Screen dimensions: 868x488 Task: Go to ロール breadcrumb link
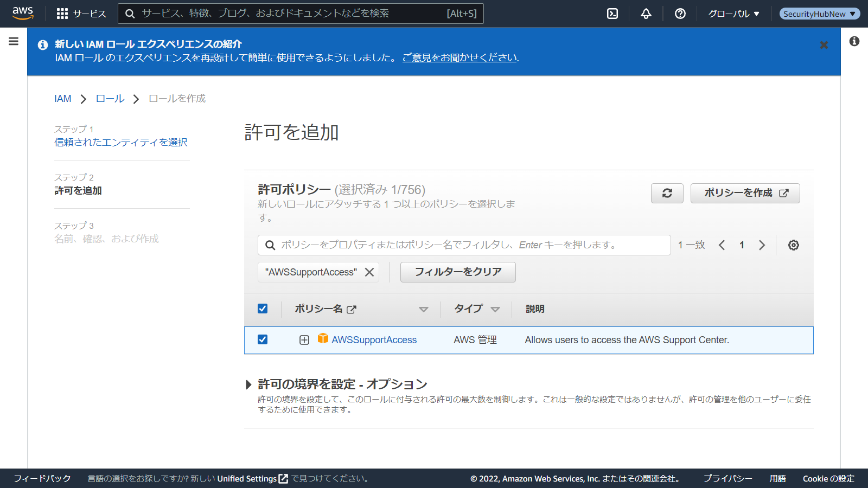110,99
